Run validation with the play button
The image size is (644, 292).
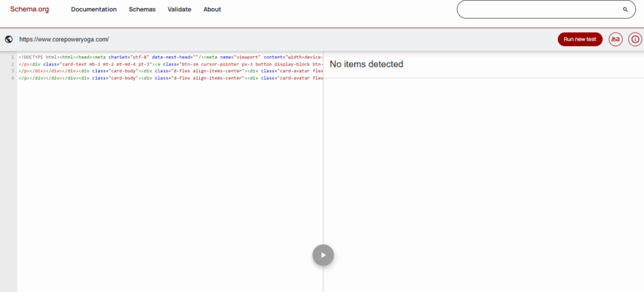[x=323, y=255]
